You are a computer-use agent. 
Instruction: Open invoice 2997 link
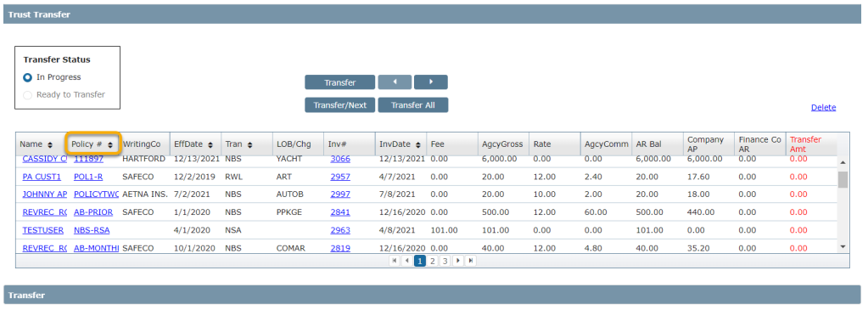[x=340, y=194]
